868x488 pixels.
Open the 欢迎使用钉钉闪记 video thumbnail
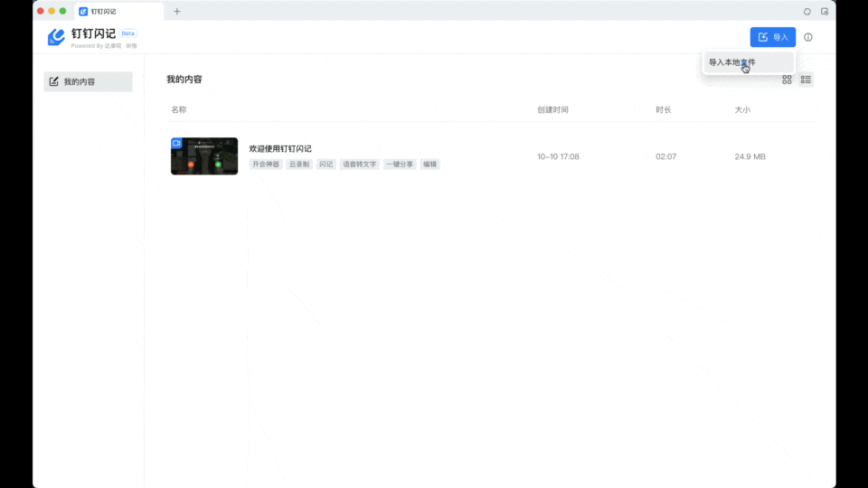(x=204, y=156)
